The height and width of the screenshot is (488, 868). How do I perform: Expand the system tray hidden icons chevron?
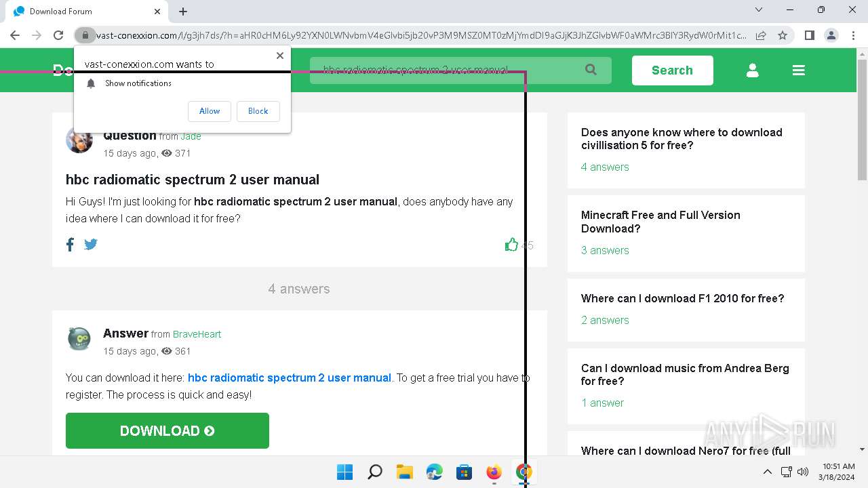point(768,472)
